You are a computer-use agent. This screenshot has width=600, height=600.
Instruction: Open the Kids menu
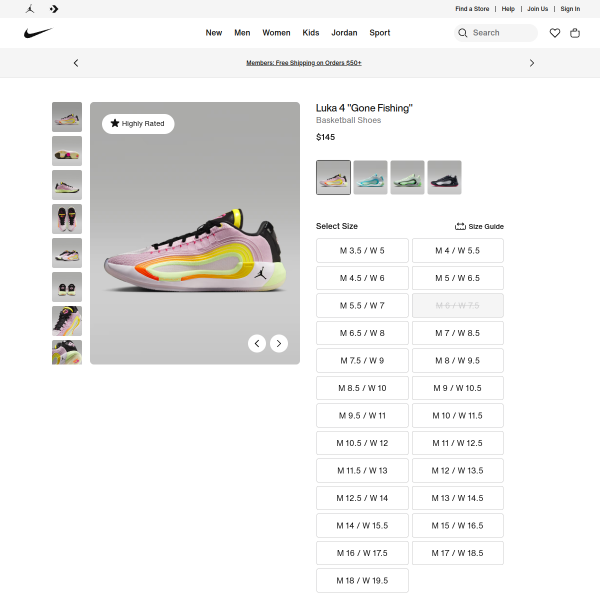coord(311,33)
